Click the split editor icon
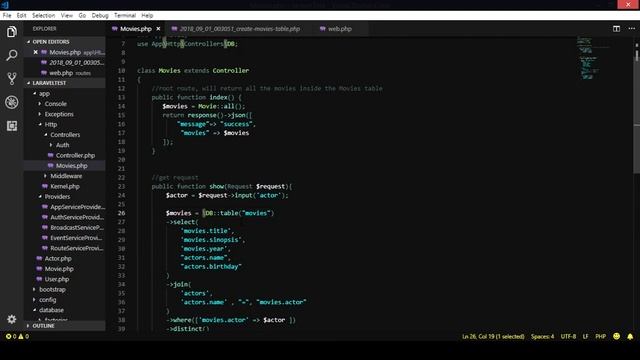Screen dimensions: 640x360 coord(616,29)
